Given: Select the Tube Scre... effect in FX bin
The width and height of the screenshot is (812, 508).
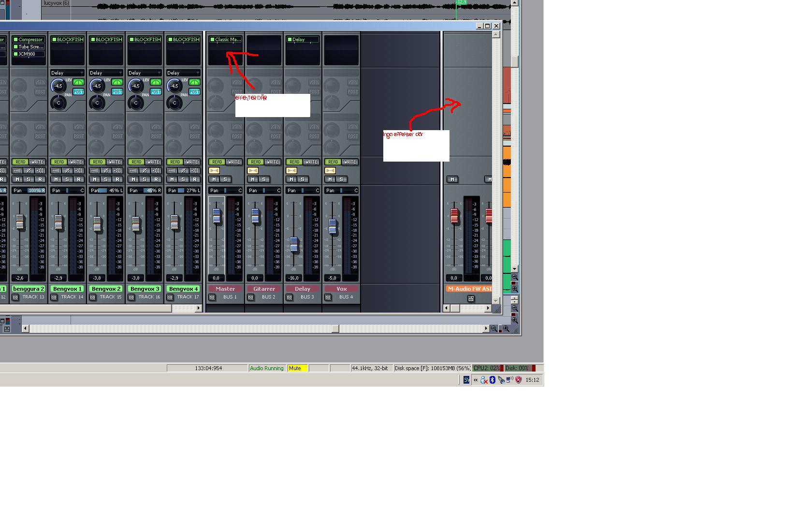Looking at the screenshot, I should pos(29,47).
